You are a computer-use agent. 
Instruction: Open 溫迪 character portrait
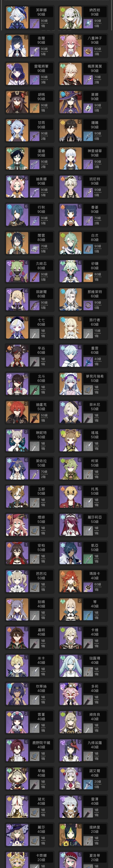pos(17,158)
